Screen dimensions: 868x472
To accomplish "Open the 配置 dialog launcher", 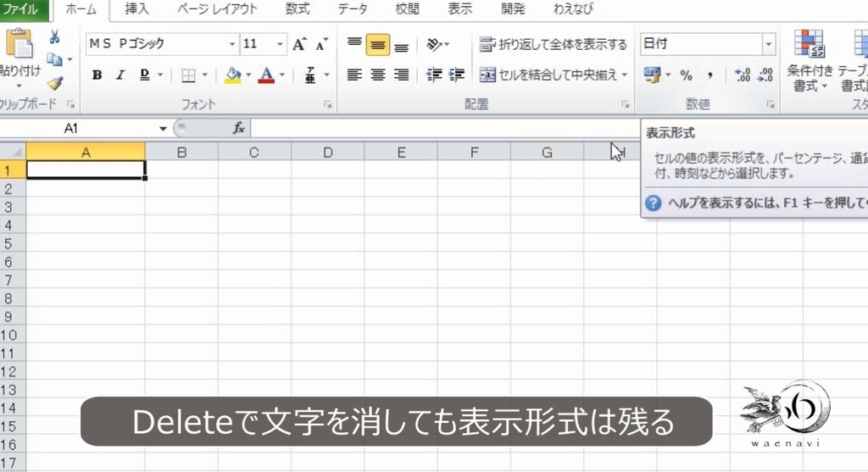I will click(625, 104).
